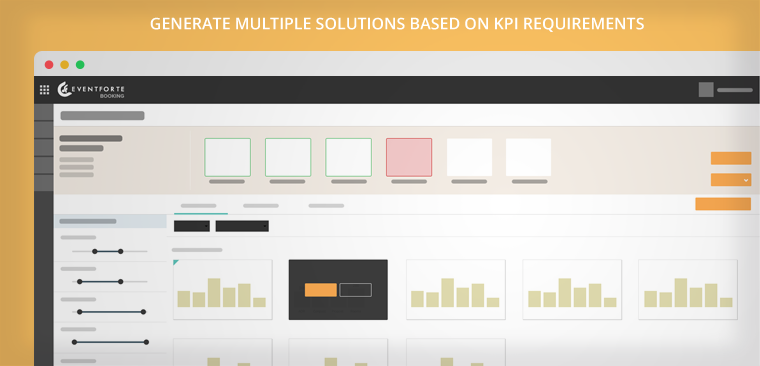Click the second dark sidebar icon
The width and height of the screenshot is (760, 366).
point(44,129)
